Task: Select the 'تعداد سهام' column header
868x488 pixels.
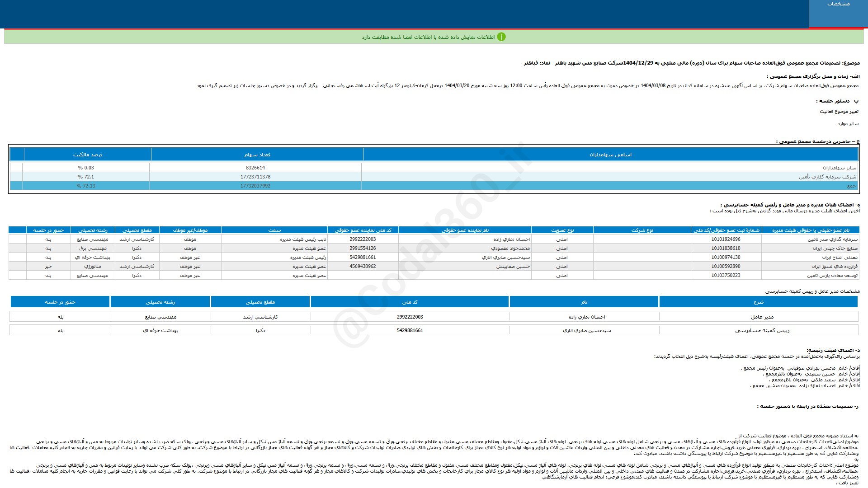Action: point(257,155)
